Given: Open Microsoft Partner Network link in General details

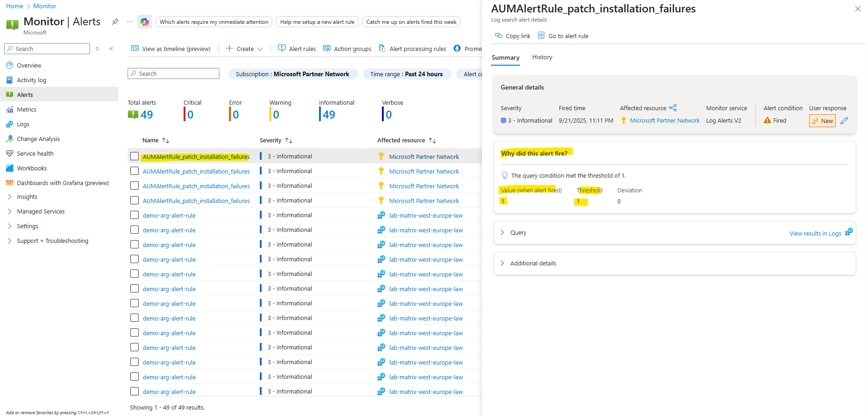Looking at the screenshot, I should click(665, 120).
